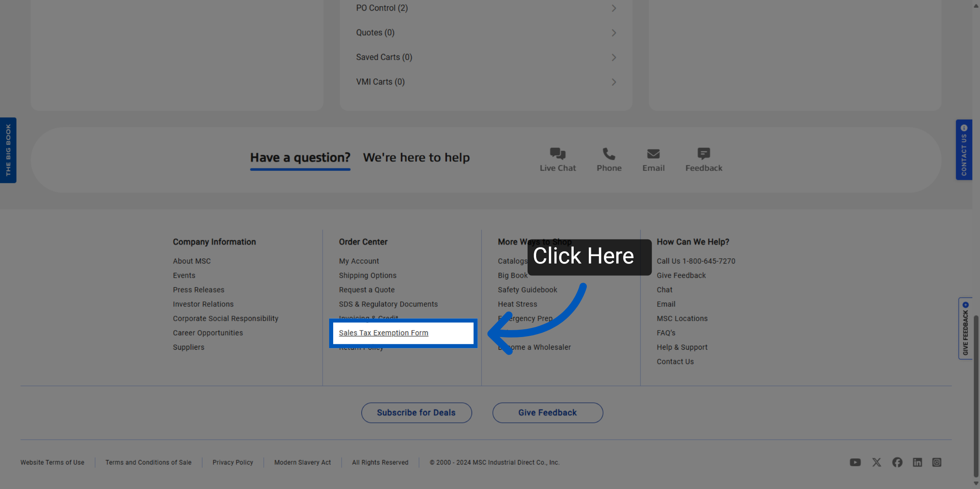Click the Subscribe for Deals button

tap(416, 413)
